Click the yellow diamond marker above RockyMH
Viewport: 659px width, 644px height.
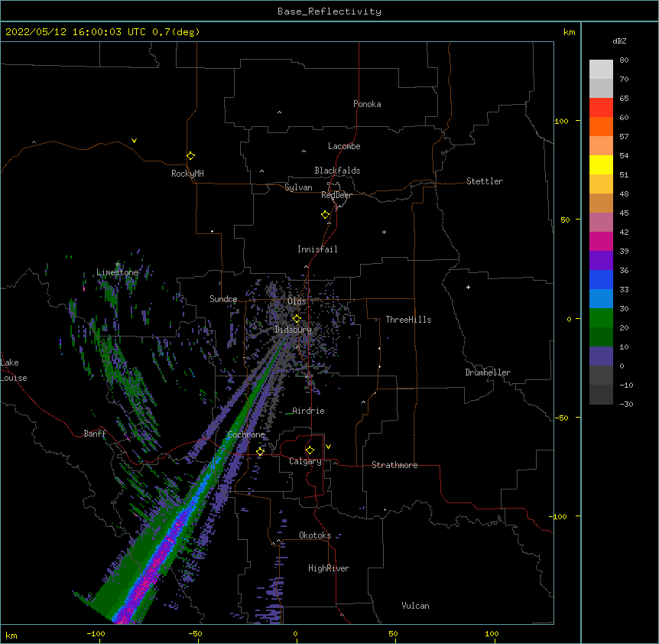point(191,156)
